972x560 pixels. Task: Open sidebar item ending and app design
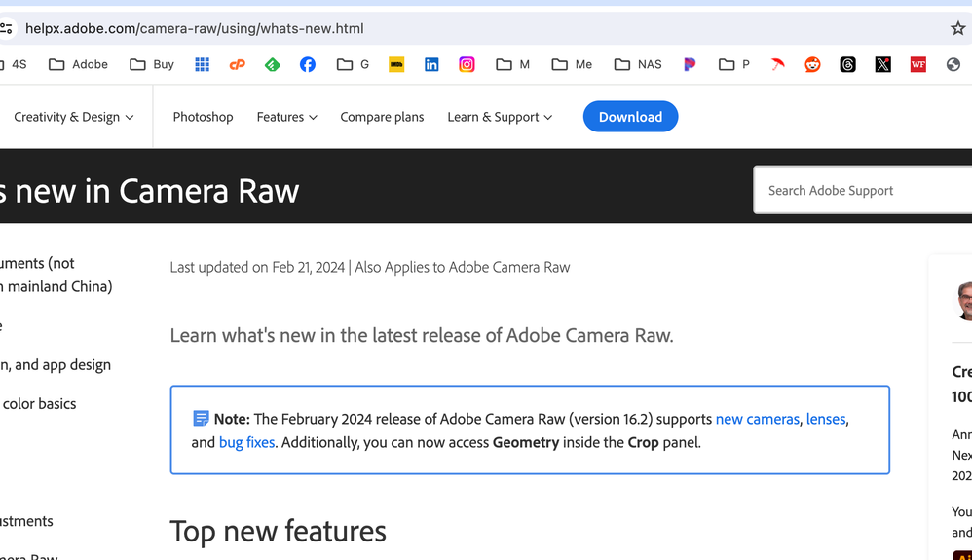[56, 365]
